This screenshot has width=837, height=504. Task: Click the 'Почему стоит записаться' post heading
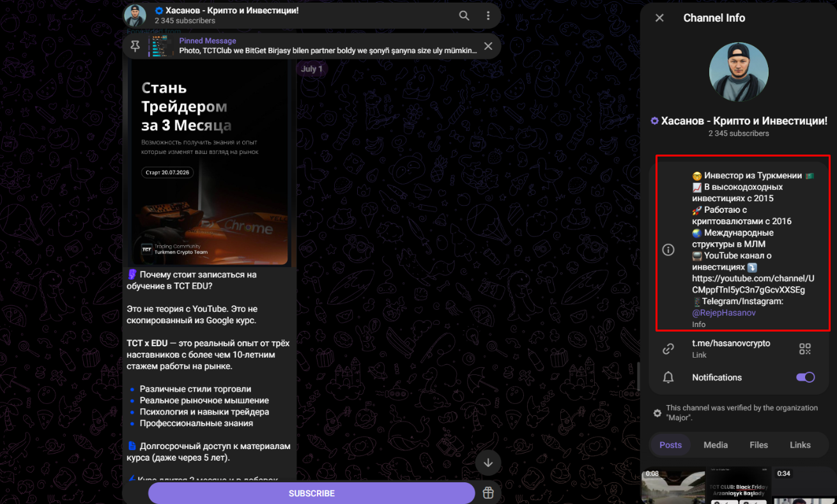(192, 280)
